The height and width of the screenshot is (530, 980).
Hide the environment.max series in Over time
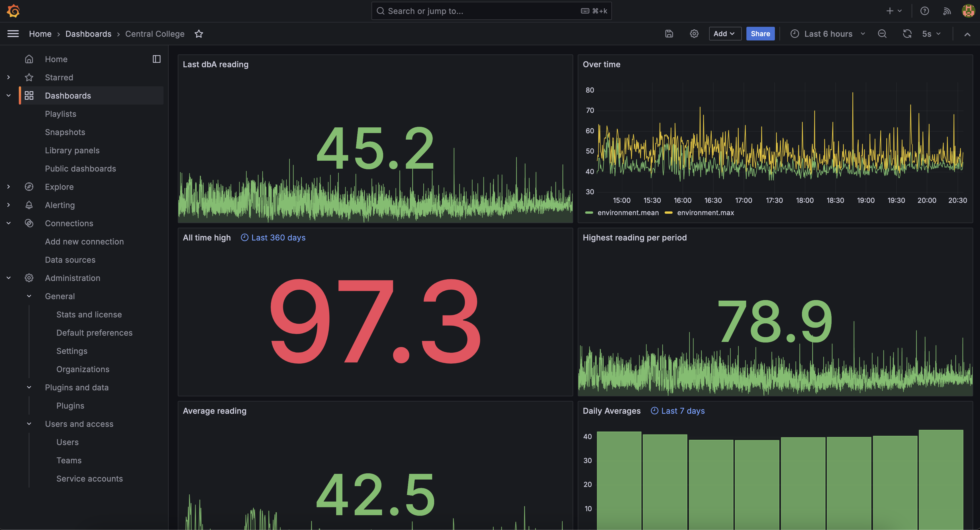pos(706,213)
